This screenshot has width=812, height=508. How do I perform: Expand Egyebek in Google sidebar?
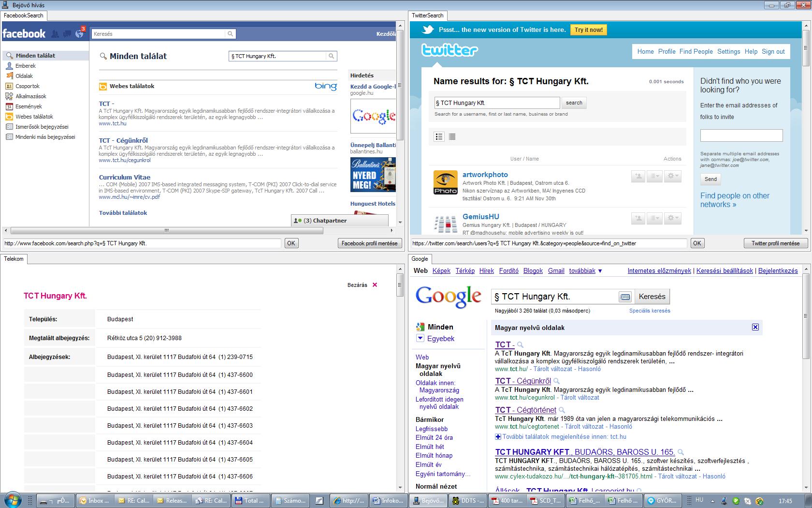pos(435,339)
